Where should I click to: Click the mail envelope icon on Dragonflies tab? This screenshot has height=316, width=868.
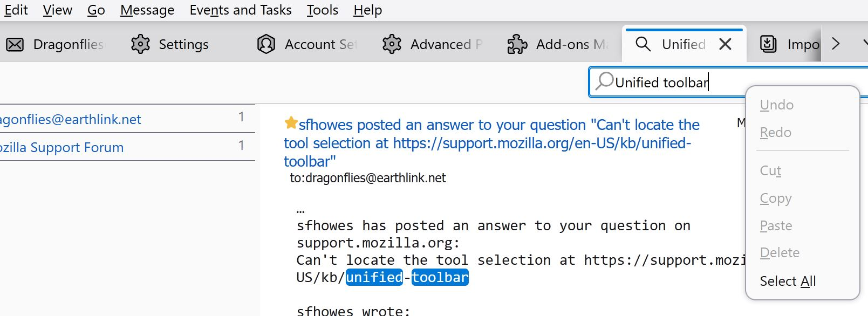coord(15,45)
